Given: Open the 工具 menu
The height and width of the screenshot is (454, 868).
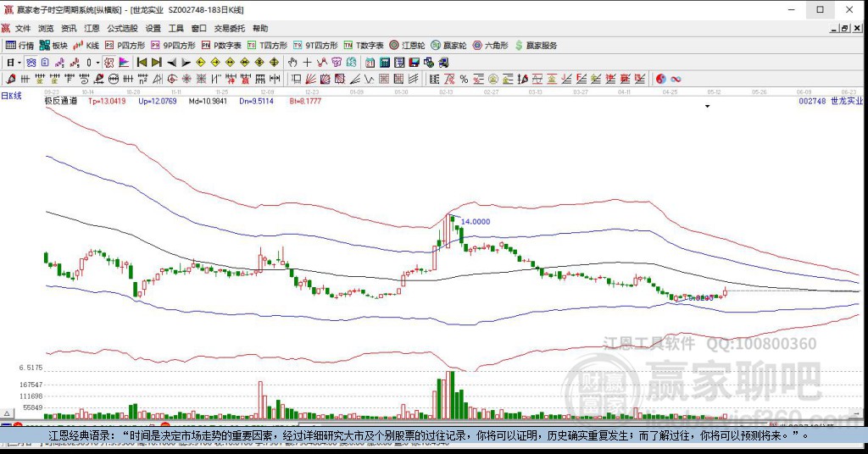Looking at the screenshot, I should [176, 28].
